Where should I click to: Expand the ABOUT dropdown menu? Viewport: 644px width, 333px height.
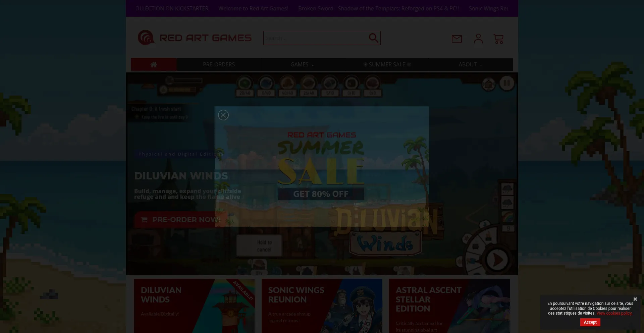(471, 64)
